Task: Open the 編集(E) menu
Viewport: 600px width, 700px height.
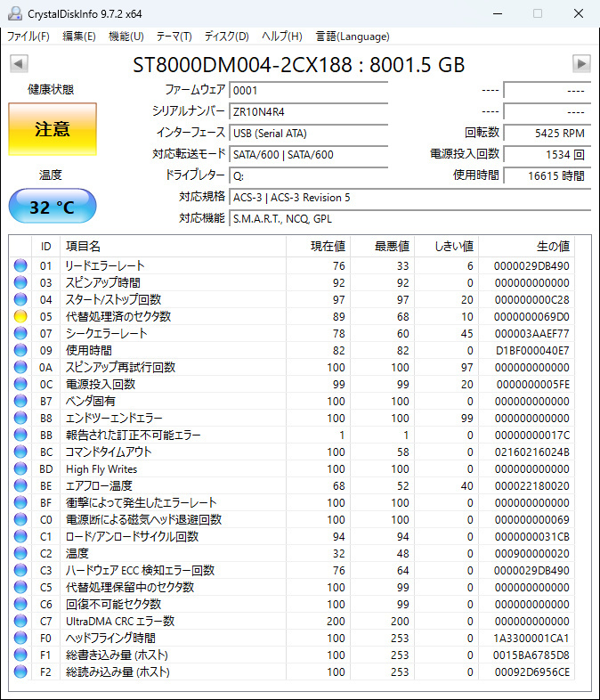Action: [x=79, y=37]
